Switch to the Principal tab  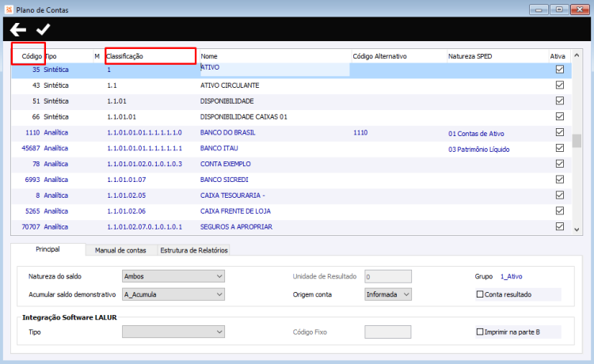48,249
